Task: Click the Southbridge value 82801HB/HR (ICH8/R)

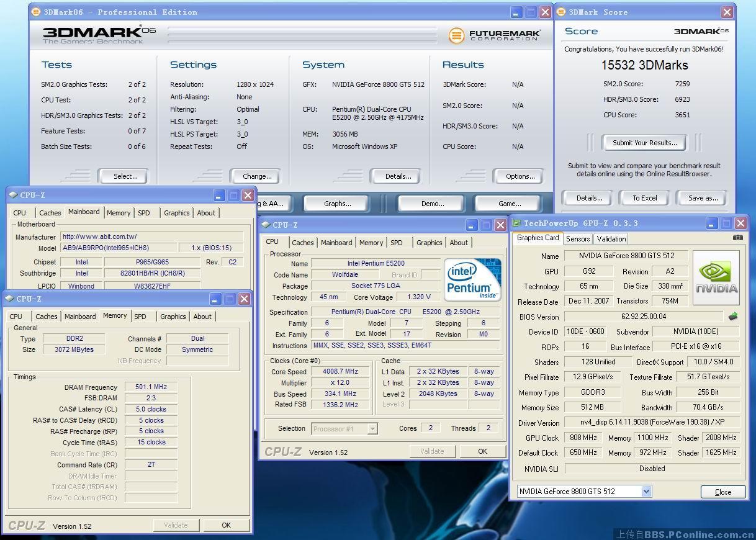Action: (152, 273)
